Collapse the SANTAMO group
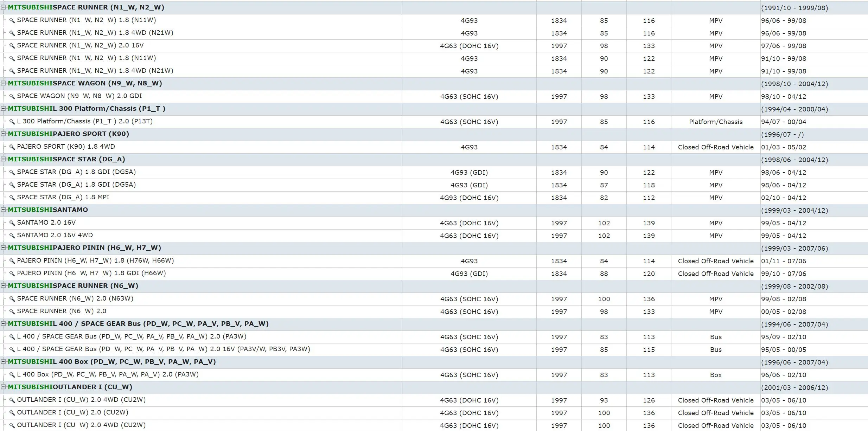868x431 pixels. [x=3, y=210]
